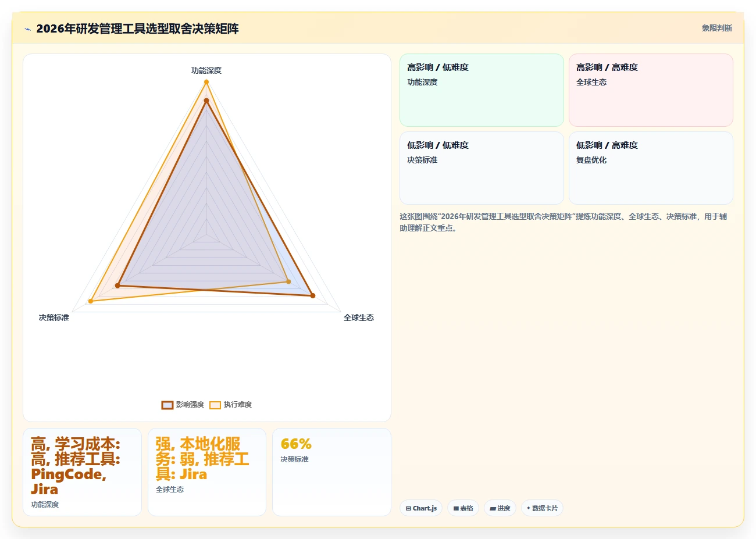Select the 数据卡片 tag chip
Screen dimensions: 756x539
(x=542, y=508)
